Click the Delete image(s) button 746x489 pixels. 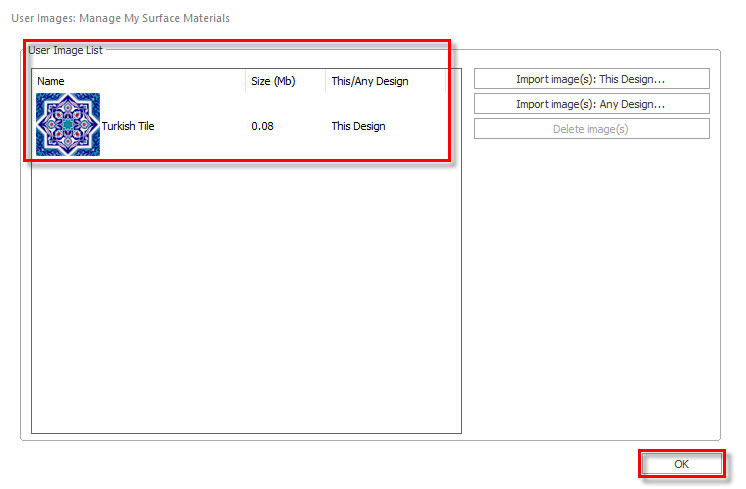coord(591,129)
